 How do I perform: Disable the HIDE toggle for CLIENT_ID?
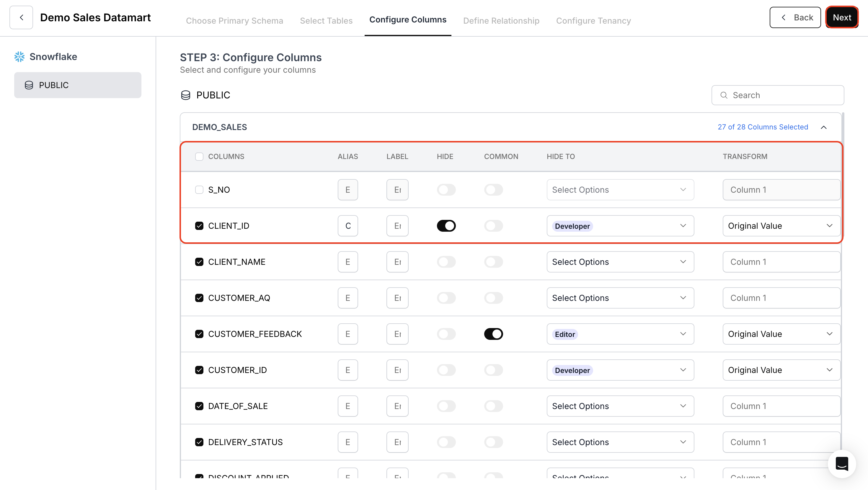(x=446, y=225)
